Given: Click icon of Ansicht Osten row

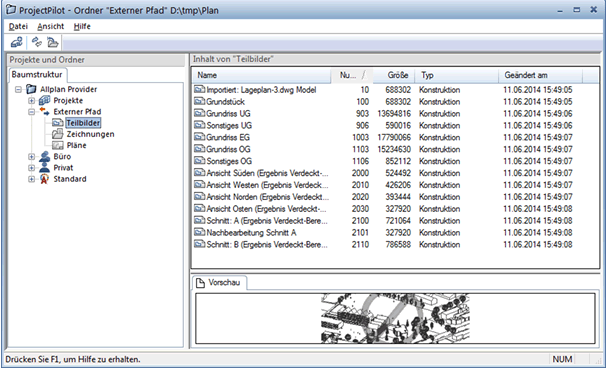Looking at the screenshot, I should click(x=199, y=209).
